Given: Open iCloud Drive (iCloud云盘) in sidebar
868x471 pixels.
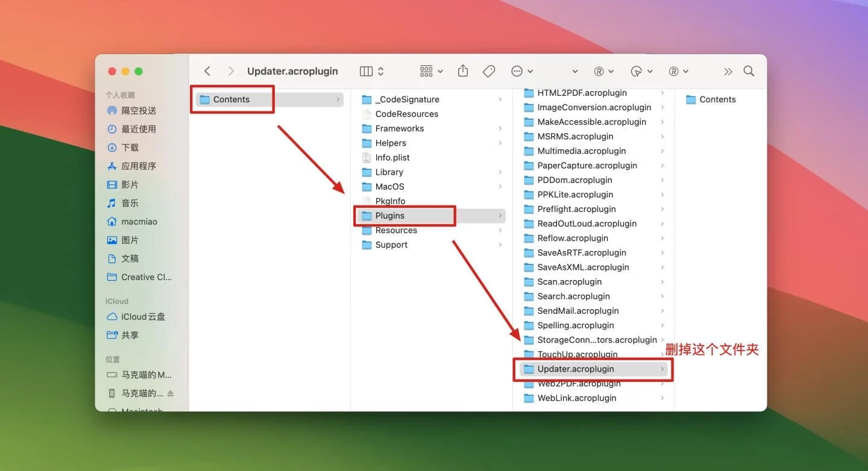Looking at the screenshot, I should (143, 317).
